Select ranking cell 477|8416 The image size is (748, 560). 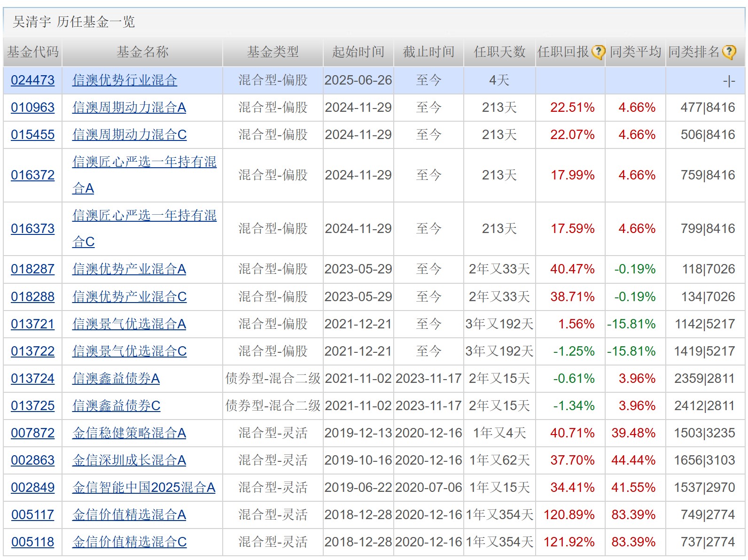pos(708,108)
